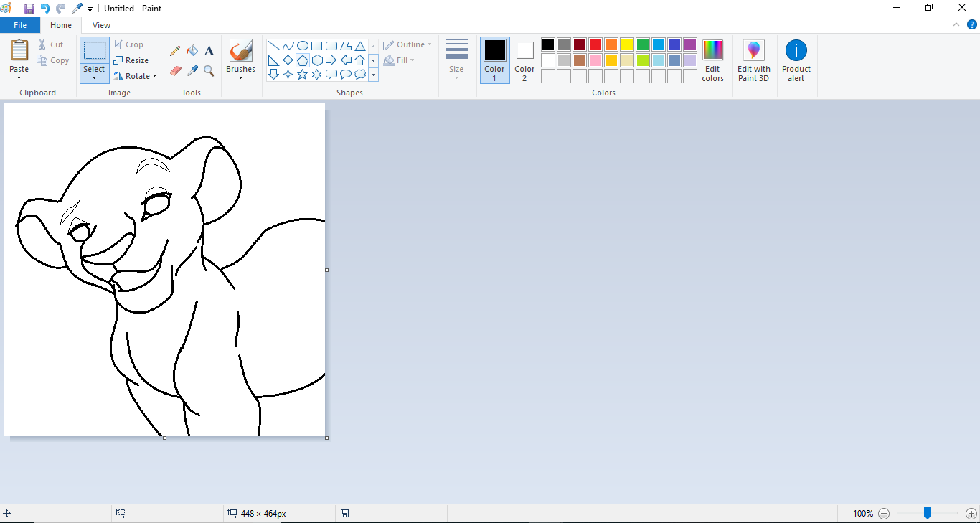Select the plain Rectangle shape
Image resolution: width=980 pixels, height=523 pixels.
[x=316, y=46]
